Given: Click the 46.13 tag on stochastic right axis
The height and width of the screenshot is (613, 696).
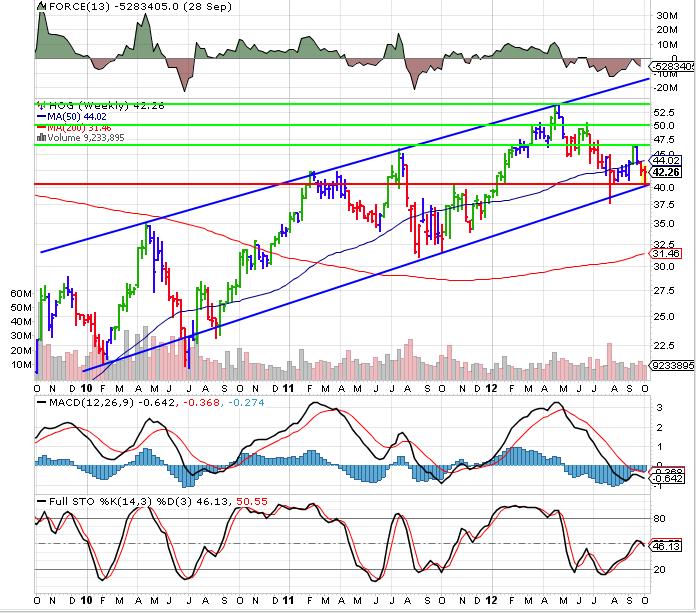Looking at the screenshot, I should [x=667, y=546].
